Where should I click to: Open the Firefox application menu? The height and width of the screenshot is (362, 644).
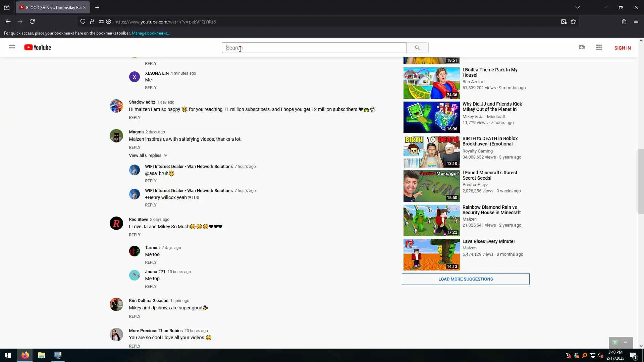point(636,22)
